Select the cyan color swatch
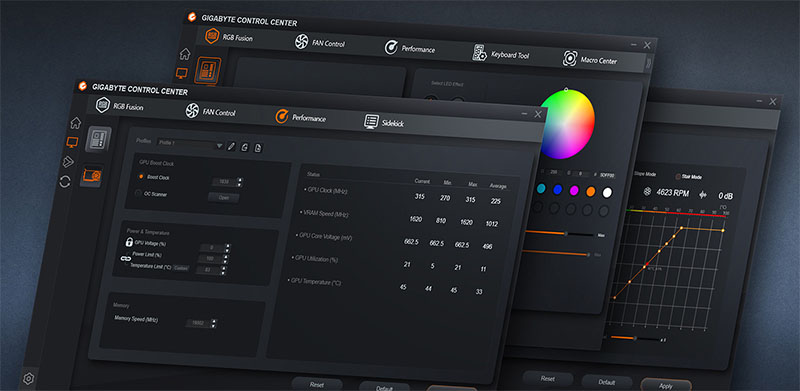800x391 pixels. click(541, 188)
